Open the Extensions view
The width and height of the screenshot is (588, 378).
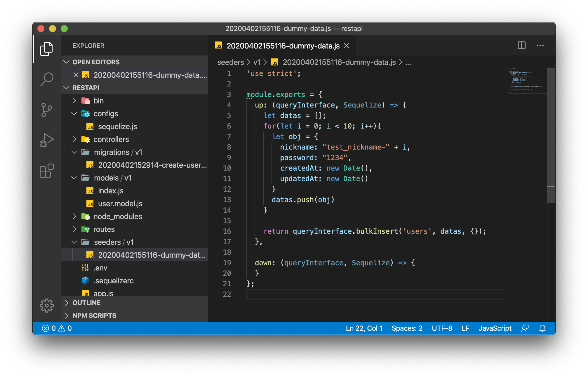[x=47, y=171]
